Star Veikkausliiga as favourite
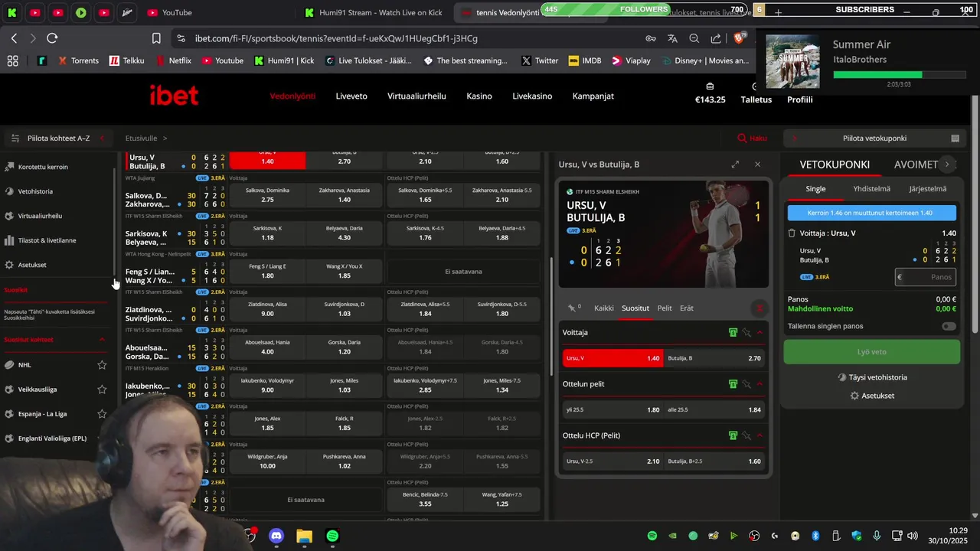 [x=102, y=390]
